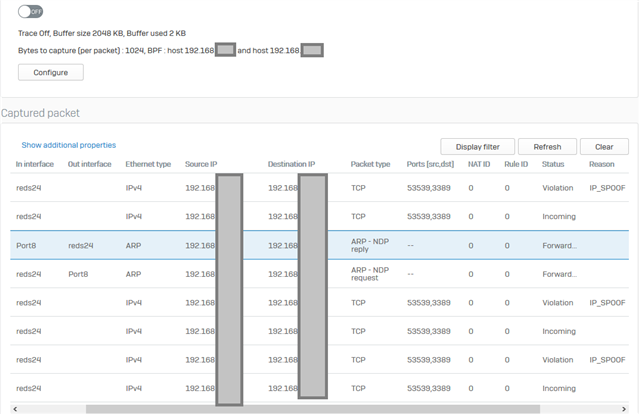640x414 pixels.
Task: Open the Display filter dialog
Action: [x=478, y=147]
